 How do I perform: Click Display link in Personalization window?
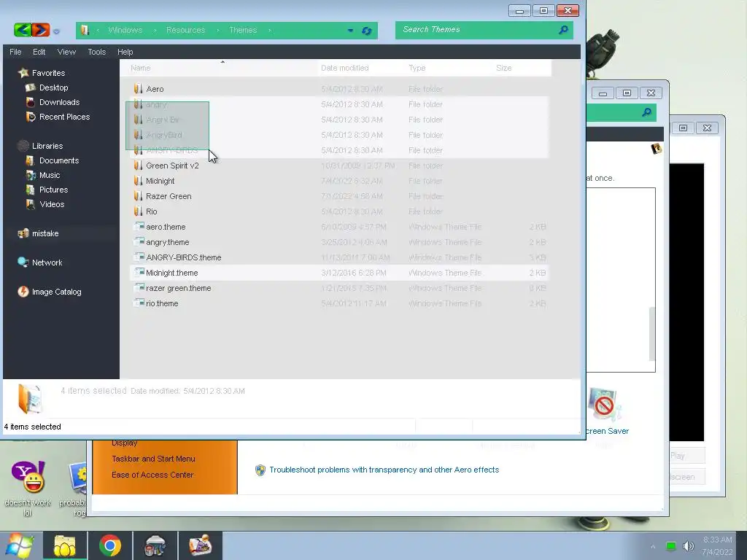[124, 443]
